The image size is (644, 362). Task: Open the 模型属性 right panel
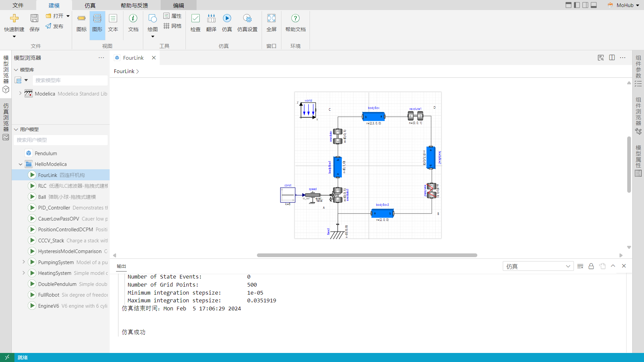coord(638,161)
